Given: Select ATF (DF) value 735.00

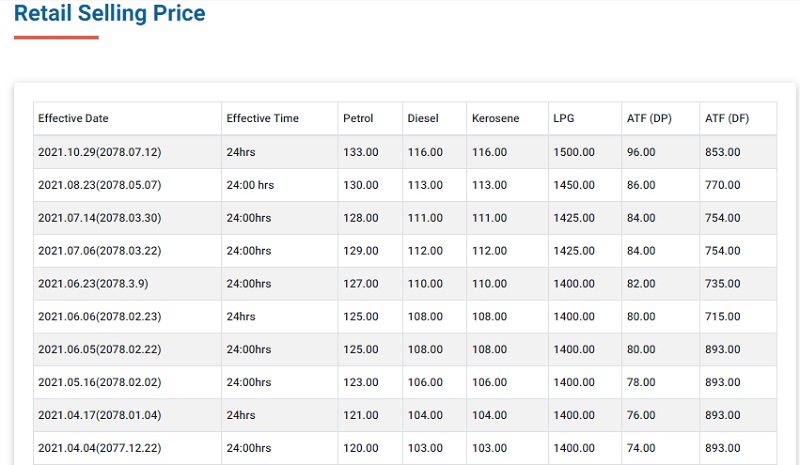Looking at the screenshot, I should (722, 284).
